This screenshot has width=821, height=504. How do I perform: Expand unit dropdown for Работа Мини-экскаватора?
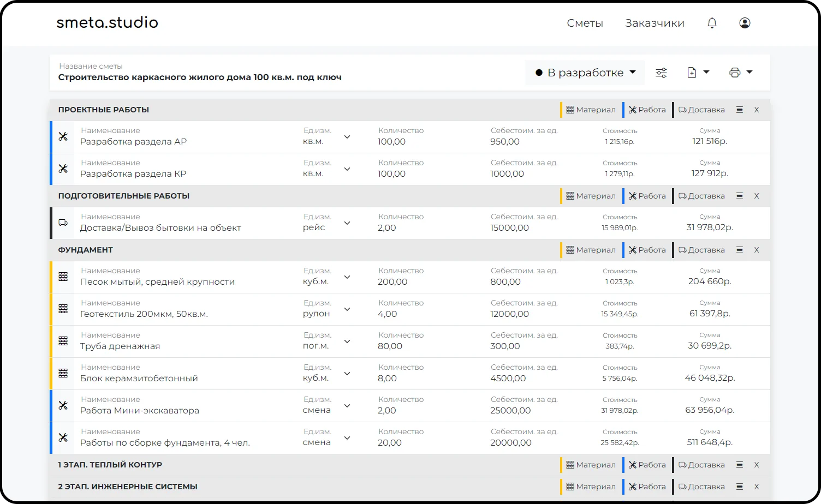347,406
